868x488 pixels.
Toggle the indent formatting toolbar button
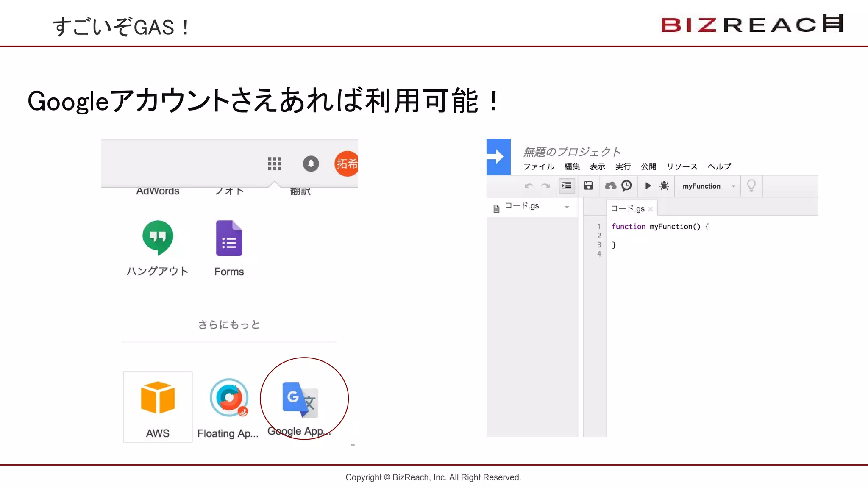[567, 186]
